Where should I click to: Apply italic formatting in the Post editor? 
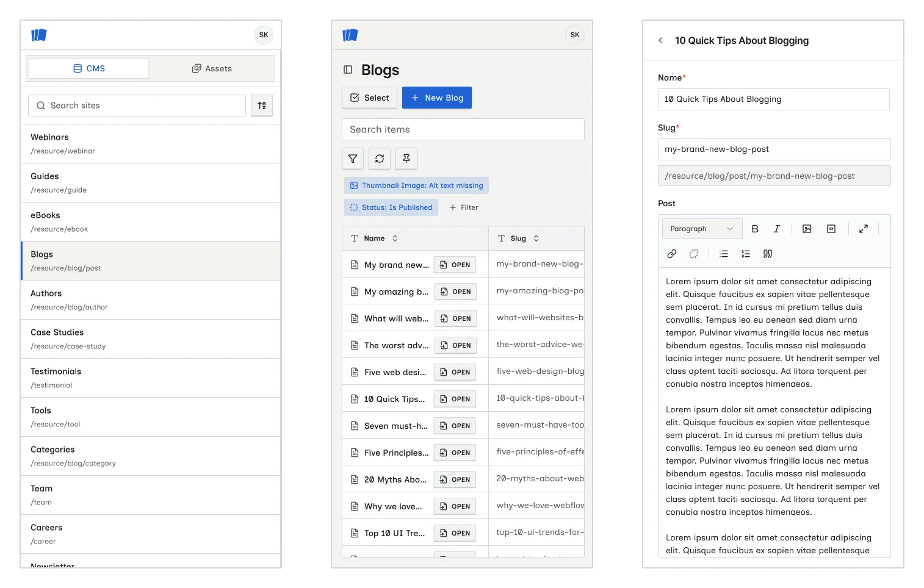(x=777, y=229)
